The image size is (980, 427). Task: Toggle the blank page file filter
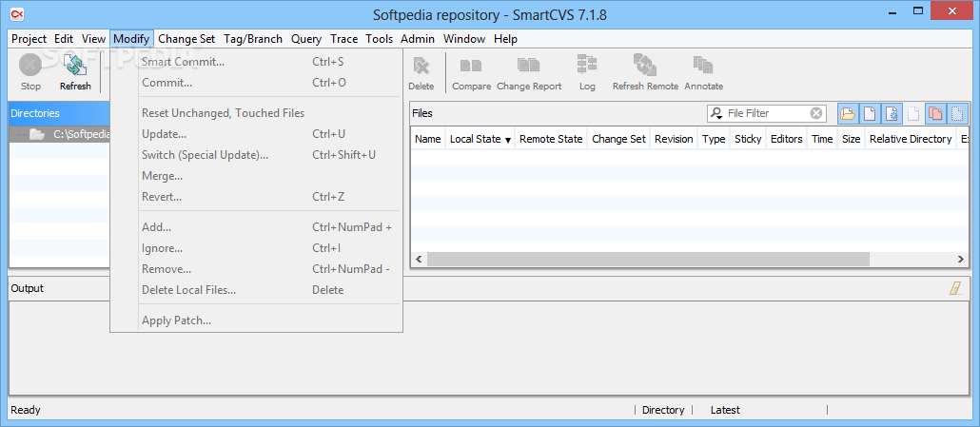tap(870, 113)
